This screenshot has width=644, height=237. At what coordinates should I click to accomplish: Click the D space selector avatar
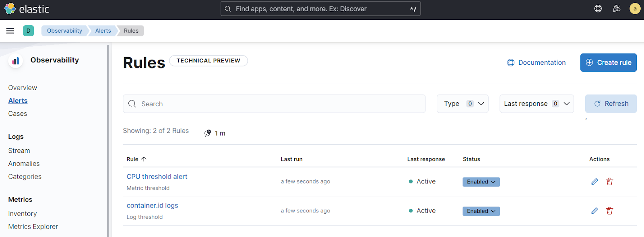click(x=28, y=31)
